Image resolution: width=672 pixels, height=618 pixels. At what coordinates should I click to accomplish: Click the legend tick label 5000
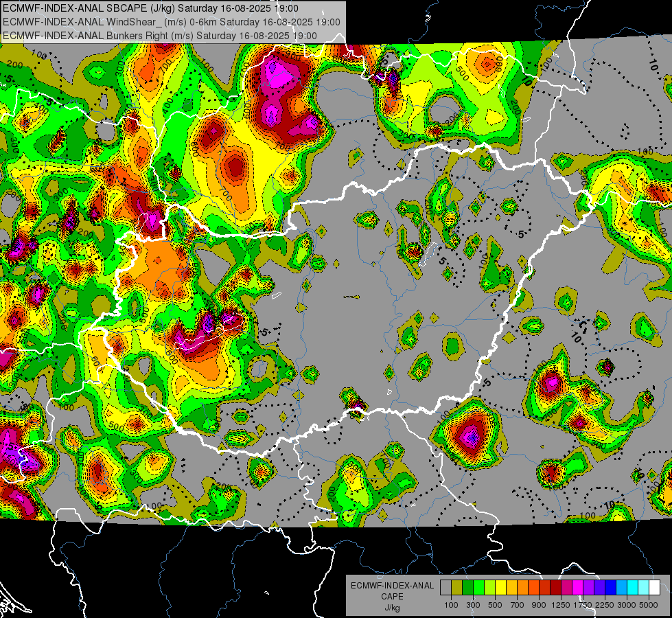[649, 605]
